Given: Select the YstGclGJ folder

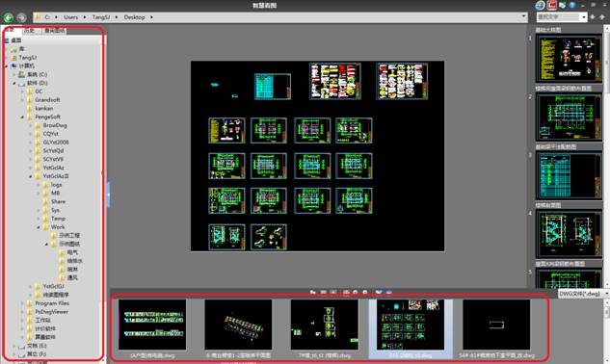Looking at the screenshot, I should click(54, 287).
